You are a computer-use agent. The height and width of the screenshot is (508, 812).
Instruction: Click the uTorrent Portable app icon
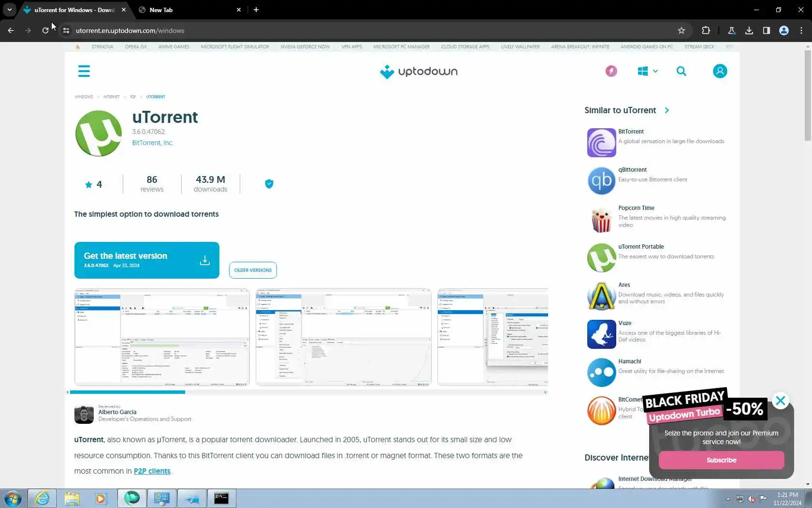(601, 258)
